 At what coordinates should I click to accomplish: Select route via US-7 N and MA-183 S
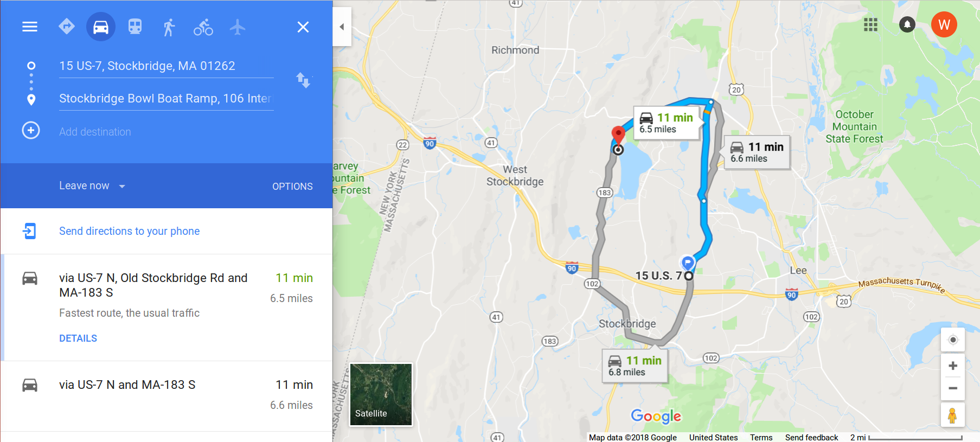point(166,396)
